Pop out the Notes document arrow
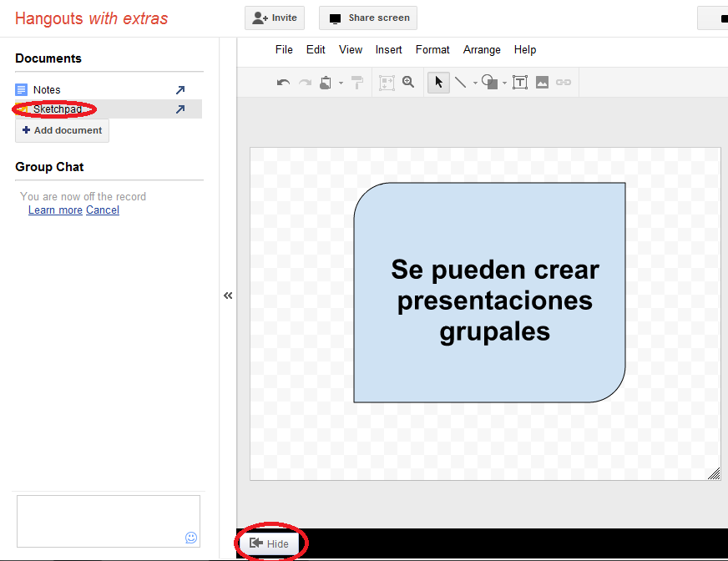 [179, 90]
